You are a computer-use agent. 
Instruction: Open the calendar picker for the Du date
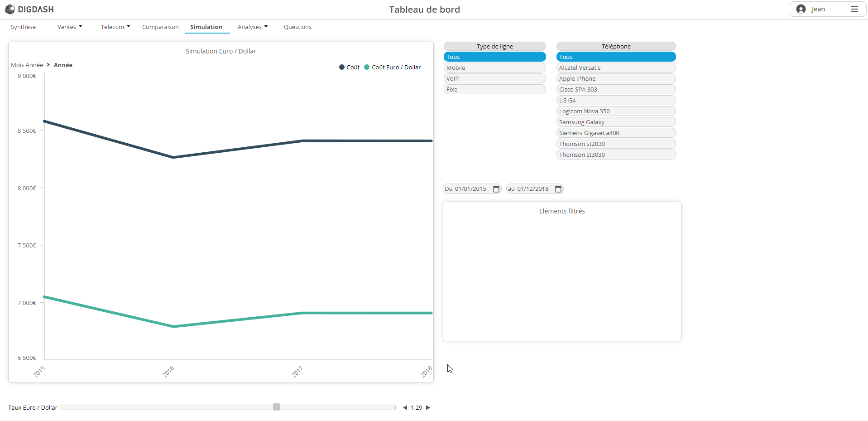pos(496,189)
